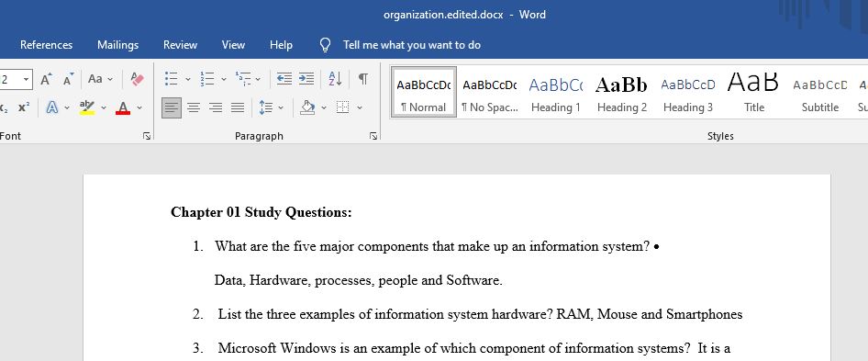Insert bulleted list
This screenshot has height=361, width=868.
point(172,79)
